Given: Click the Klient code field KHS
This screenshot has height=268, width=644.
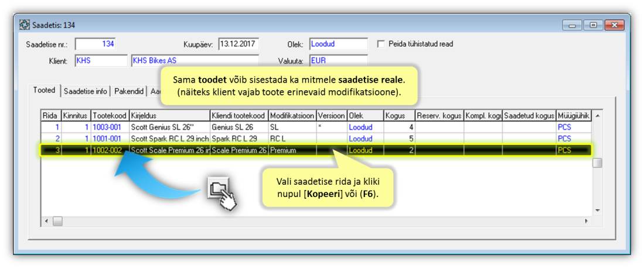Looking at the screenshot, I should point(101,60).
